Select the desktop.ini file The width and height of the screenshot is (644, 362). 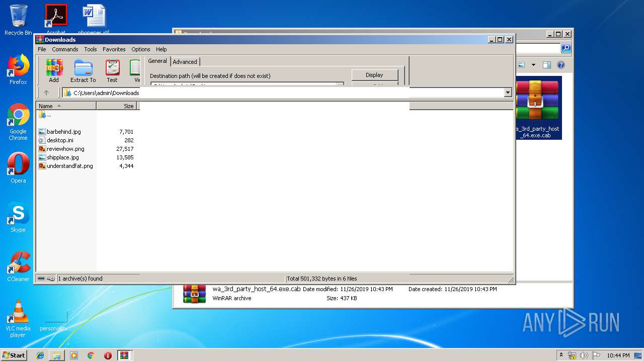(60, 140)
